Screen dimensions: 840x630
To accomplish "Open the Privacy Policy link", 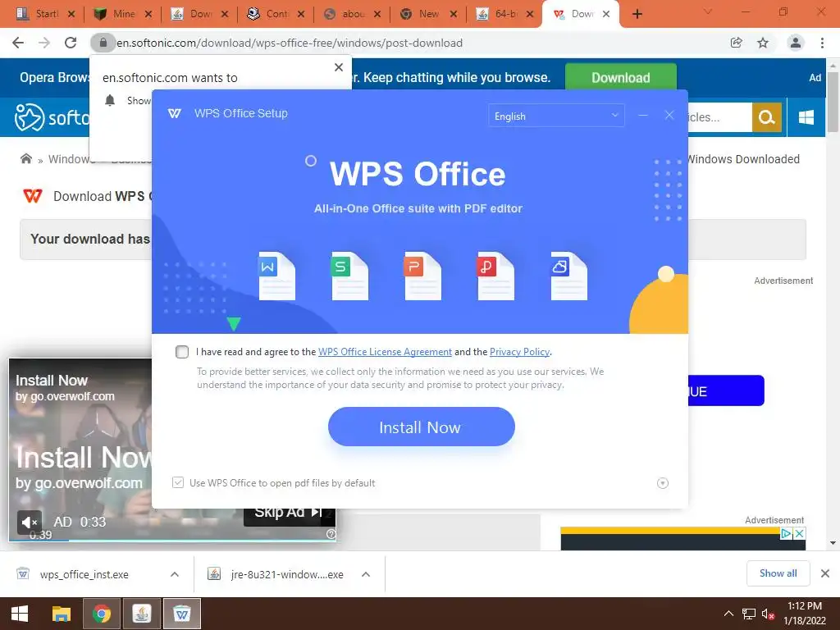I will tap(519, 352).
